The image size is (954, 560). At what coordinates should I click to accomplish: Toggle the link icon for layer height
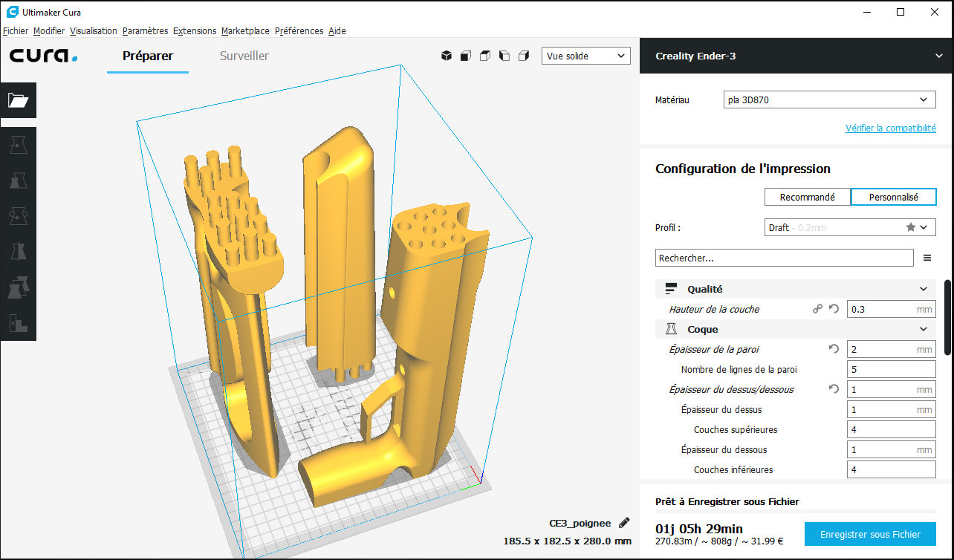point(817,310)
